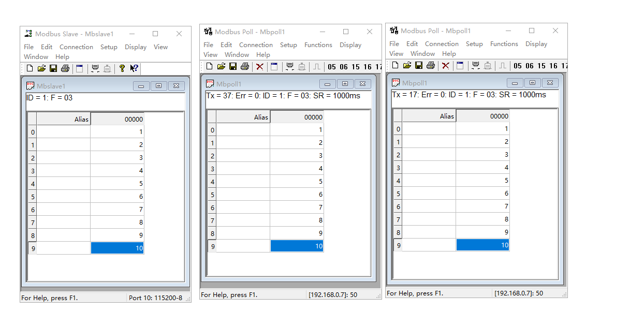The height and width of the screenshot is (326, 644).
Task: Click status line Tx = 17 in Mbpoll1
Action: point(469,95)
